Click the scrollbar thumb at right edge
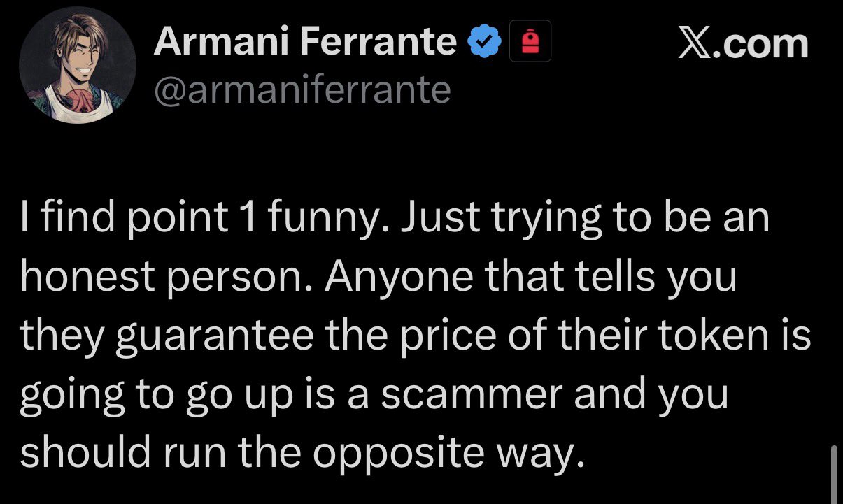The width and height of the screenshot is (843, 504). [x=831, y=472]
